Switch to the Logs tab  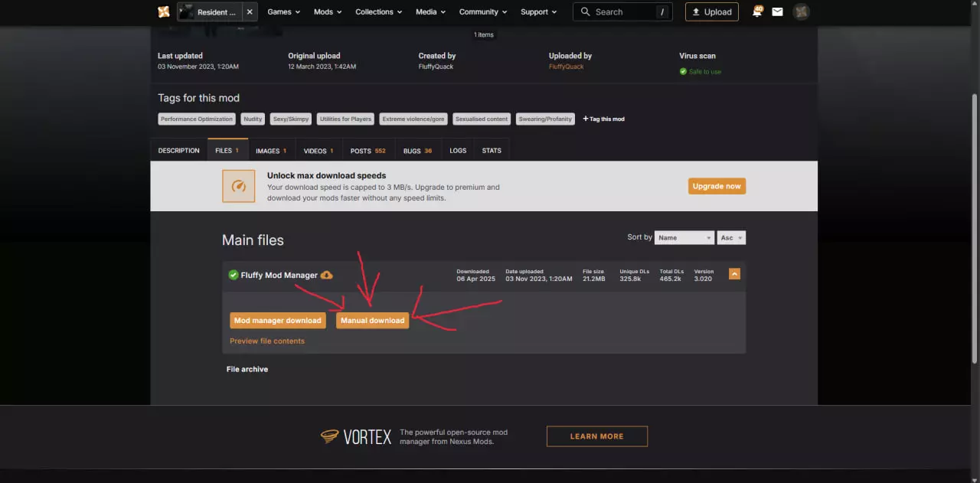coord(458,151)
